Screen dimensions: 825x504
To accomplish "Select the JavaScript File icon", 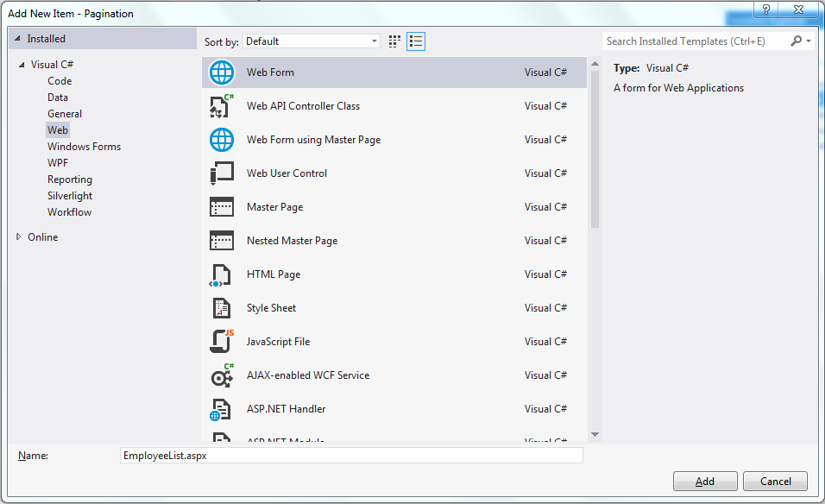I will click(x=222, y=341).
